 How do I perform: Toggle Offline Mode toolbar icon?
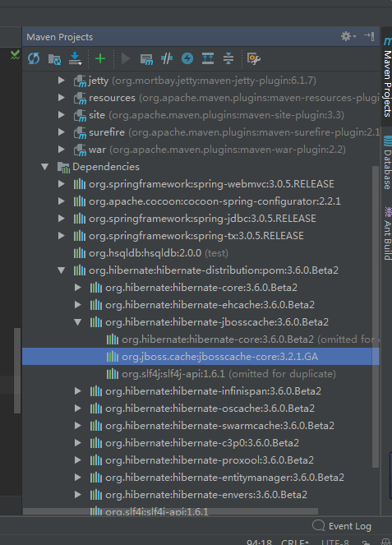pyautogui.click(x=167, y=58)
